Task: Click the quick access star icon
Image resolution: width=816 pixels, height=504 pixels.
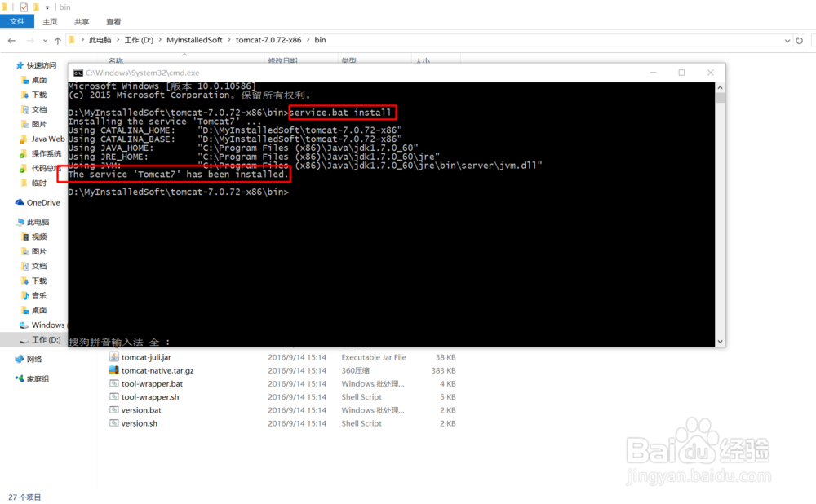Action: point(20,65)
